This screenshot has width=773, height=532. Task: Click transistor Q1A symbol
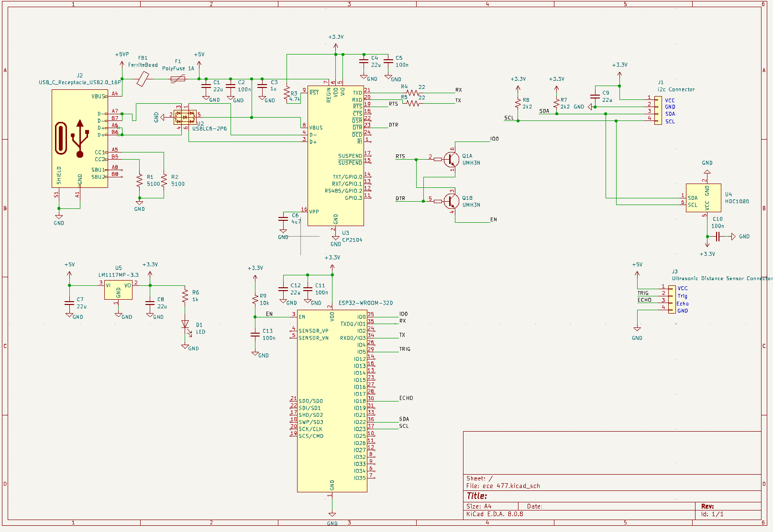tap(451, 159)
